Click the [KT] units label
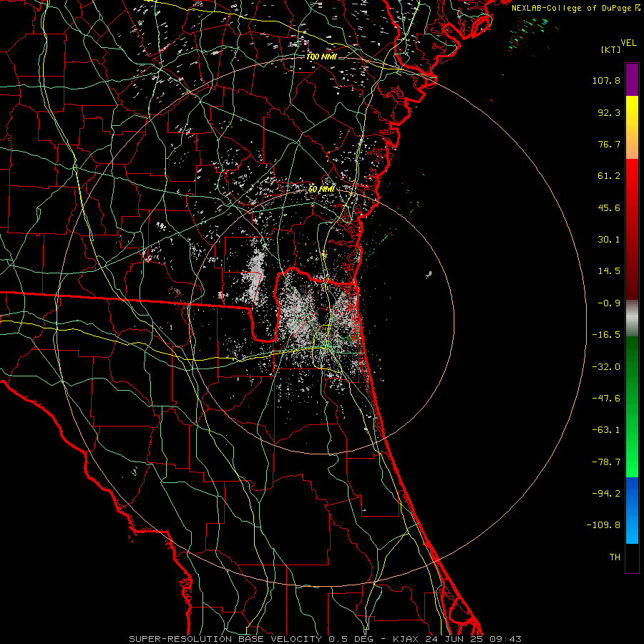Screen dimensions: 644x644 [611, 49]
